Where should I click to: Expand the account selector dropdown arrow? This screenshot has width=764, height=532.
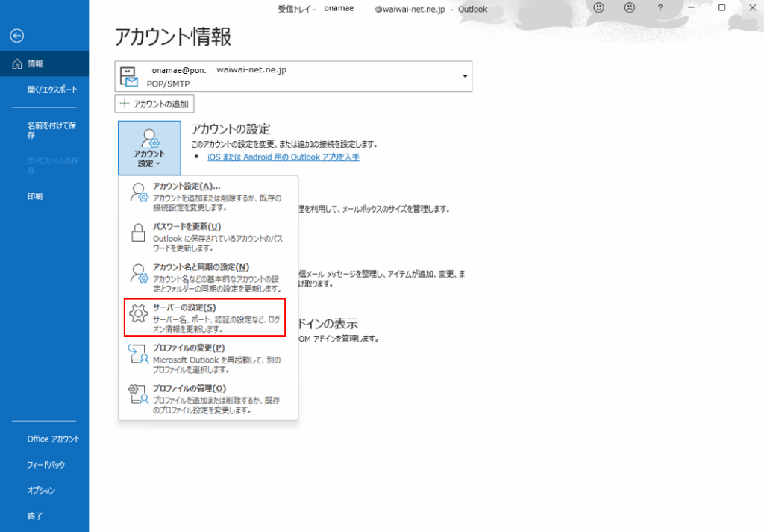465,77
